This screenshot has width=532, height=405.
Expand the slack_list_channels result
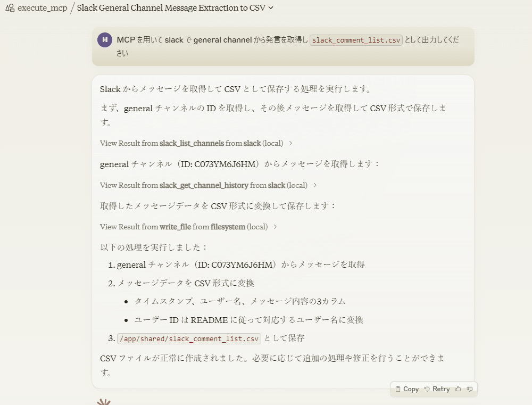pyautogui.click(x=196, y=143)
